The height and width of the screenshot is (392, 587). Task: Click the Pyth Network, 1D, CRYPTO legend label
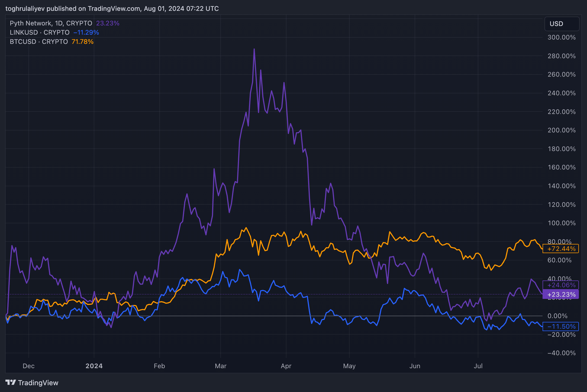click(x=51, y=23)
